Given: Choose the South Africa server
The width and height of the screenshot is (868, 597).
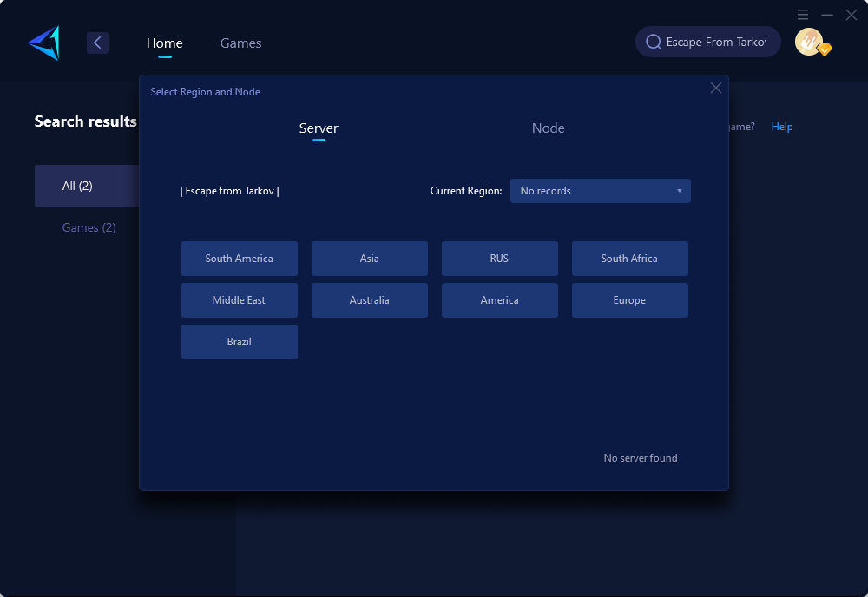Looking at the screenshot, I should [x=629, y=259].
